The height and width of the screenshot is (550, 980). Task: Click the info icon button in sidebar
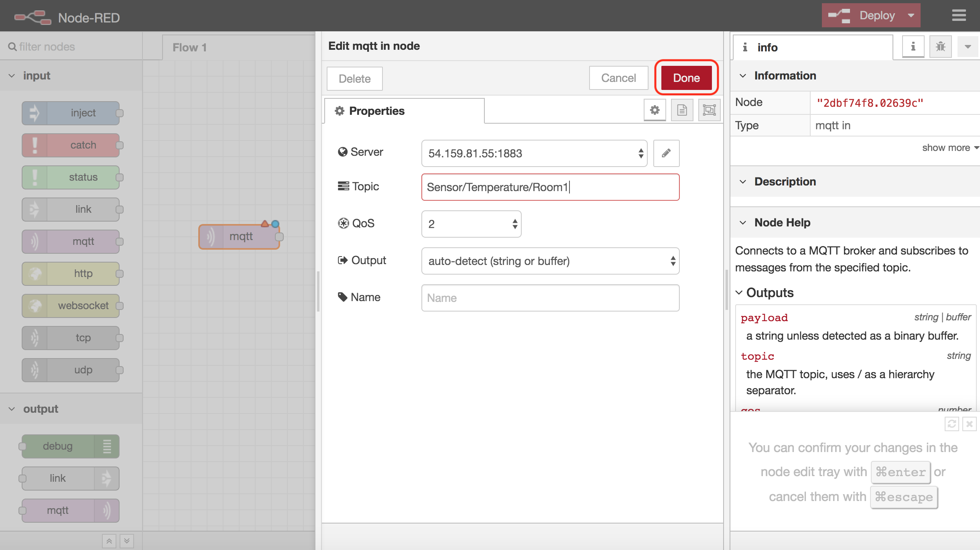[913, 47]
